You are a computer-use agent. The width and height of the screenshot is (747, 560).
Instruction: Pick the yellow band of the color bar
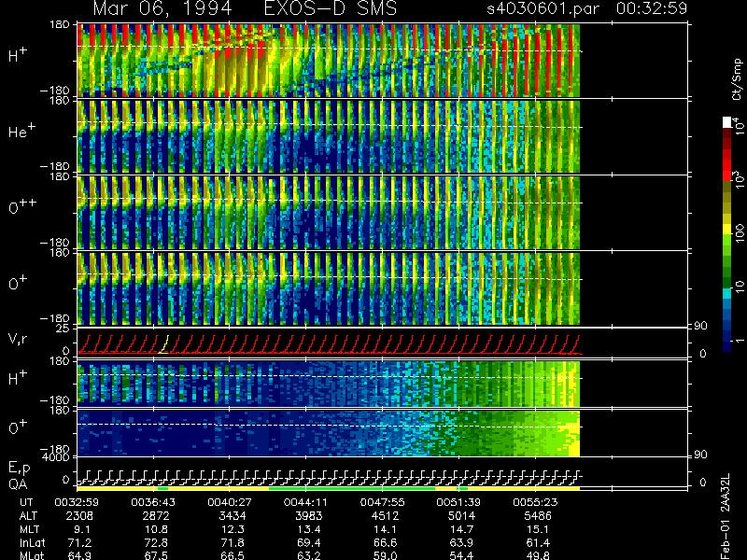point(727,231)
